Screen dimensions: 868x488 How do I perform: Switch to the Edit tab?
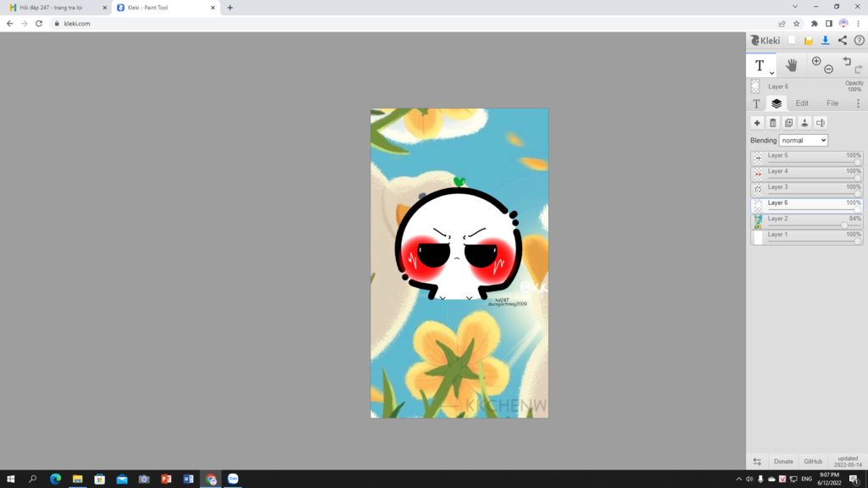coord(802,103)
